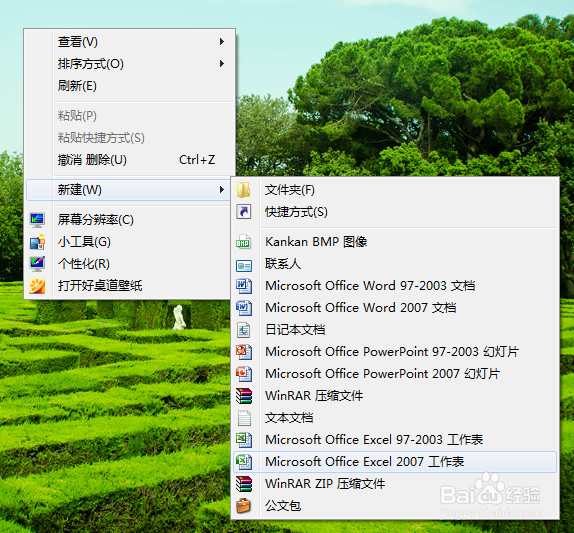Create a new 联系人 contact

coord(395,264)
